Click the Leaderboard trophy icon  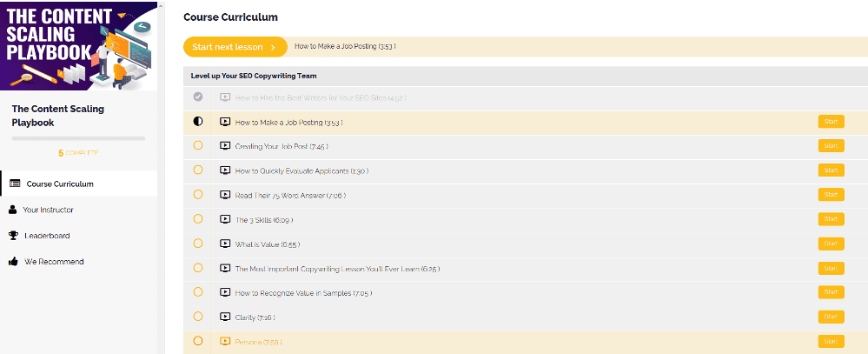click(13, 236)
